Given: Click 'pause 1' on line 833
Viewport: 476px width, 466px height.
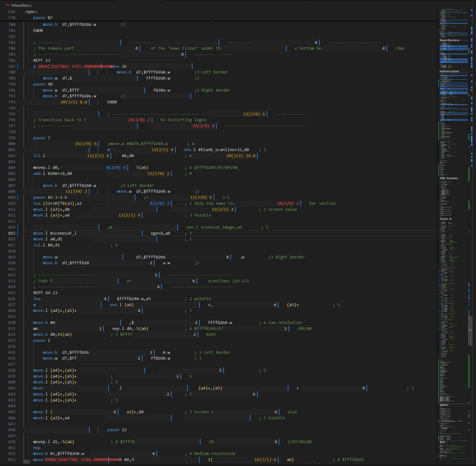Looking at the screenshot, I should 42,341.
